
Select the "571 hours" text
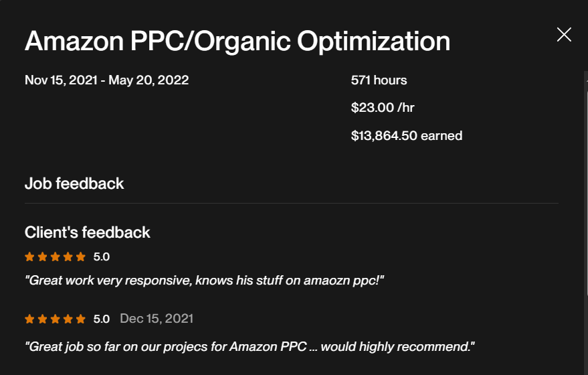click(x=379, y=80)
